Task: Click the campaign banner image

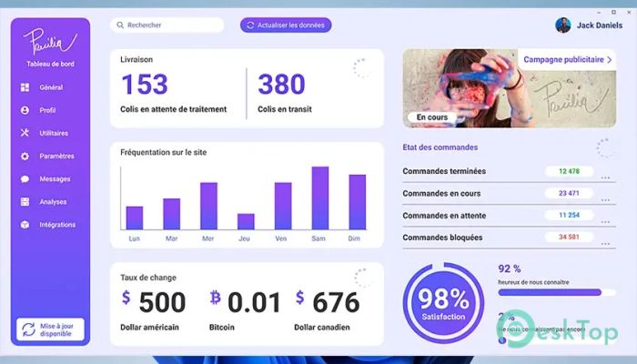Action: [509, 88]
